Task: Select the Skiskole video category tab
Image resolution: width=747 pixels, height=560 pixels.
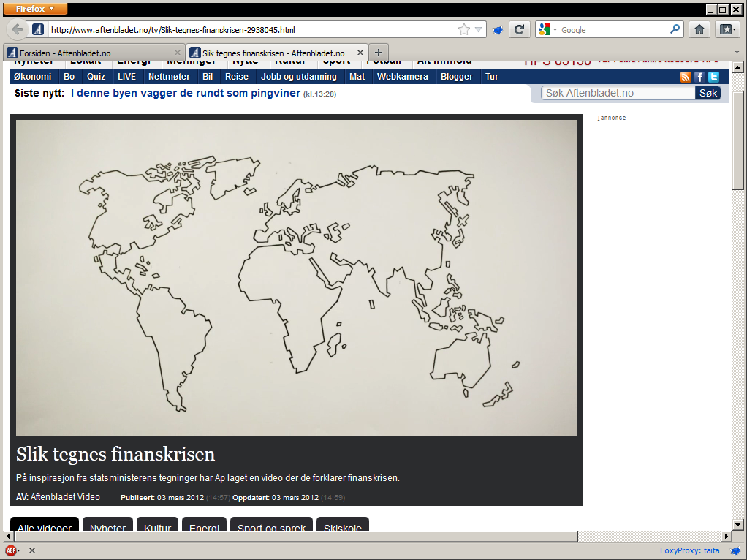Action: tap(343, 525)
